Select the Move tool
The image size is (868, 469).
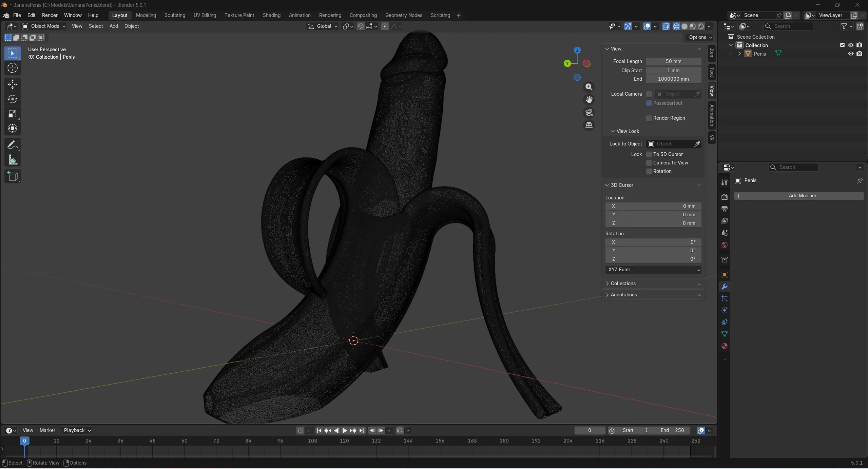pos(13,84)
